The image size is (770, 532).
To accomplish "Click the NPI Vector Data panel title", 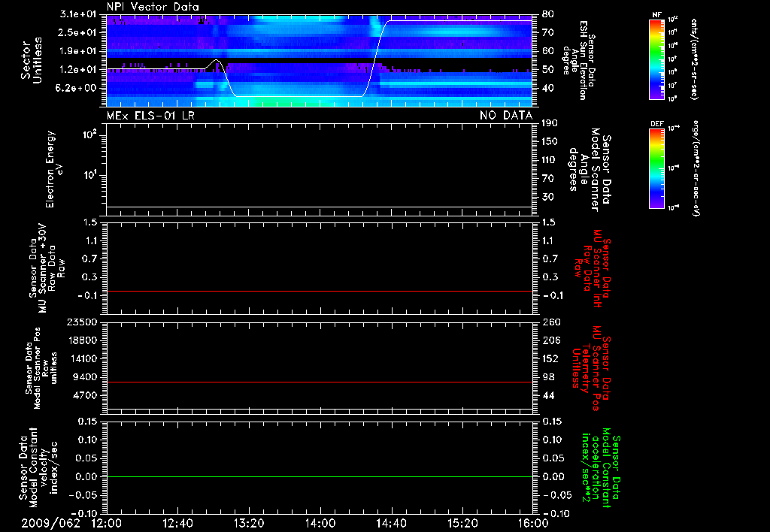I will (153, 7).
